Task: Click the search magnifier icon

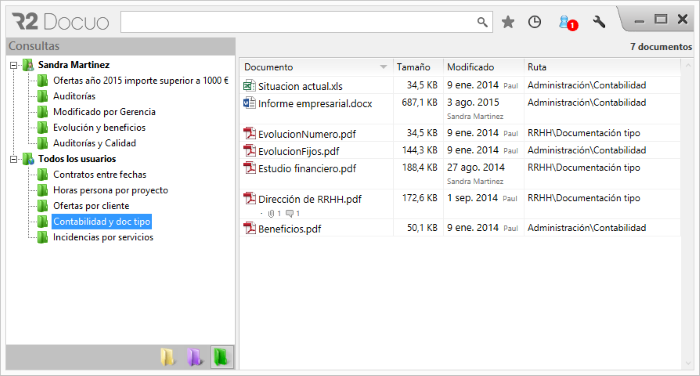Action: [482, 21]
